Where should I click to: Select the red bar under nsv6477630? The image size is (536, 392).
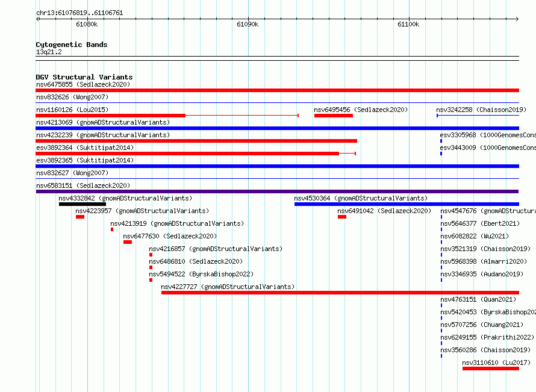click(x=128, y=242)
